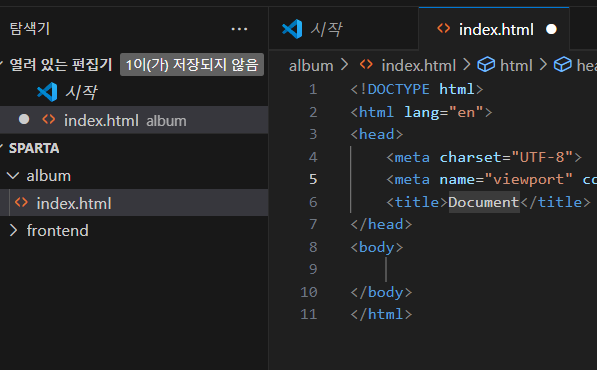Click the opening body tag on line 8

pos(377,247)
